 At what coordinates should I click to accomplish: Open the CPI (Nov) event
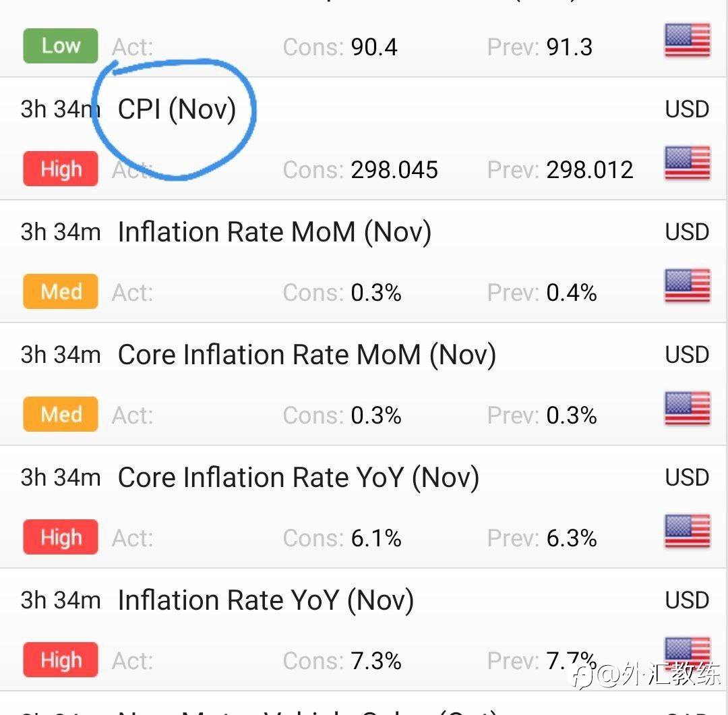tap(177, 110)
